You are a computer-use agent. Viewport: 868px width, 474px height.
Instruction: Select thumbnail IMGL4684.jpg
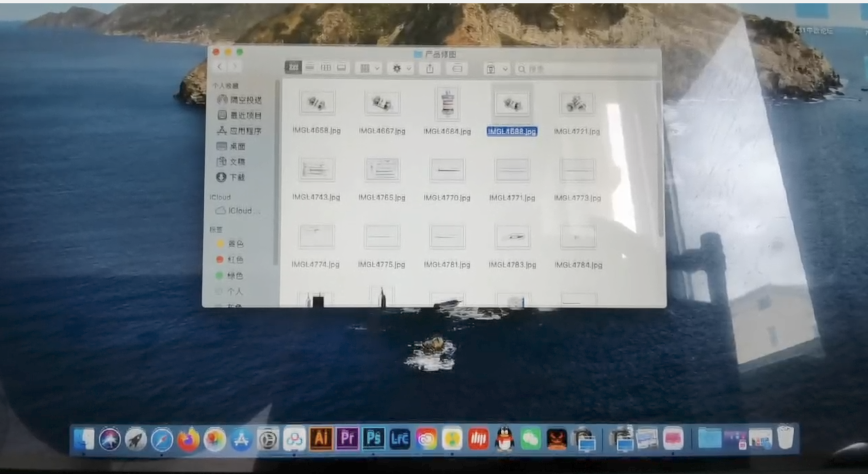coord(447,104)
